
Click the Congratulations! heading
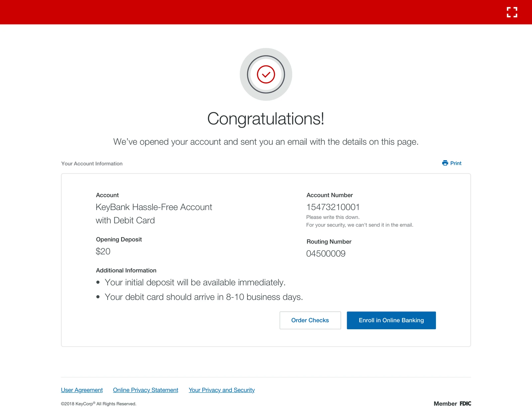(266, 119)
